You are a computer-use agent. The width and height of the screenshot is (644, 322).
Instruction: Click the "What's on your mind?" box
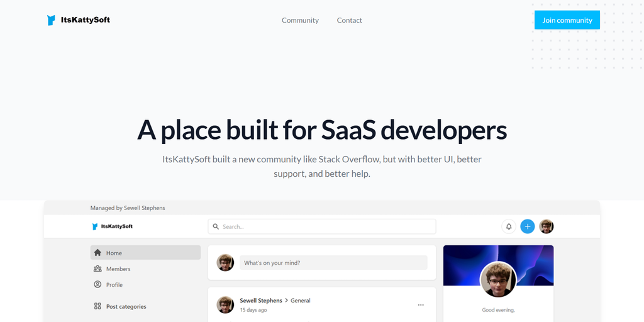pyautogui.click(x=333, y=263)
